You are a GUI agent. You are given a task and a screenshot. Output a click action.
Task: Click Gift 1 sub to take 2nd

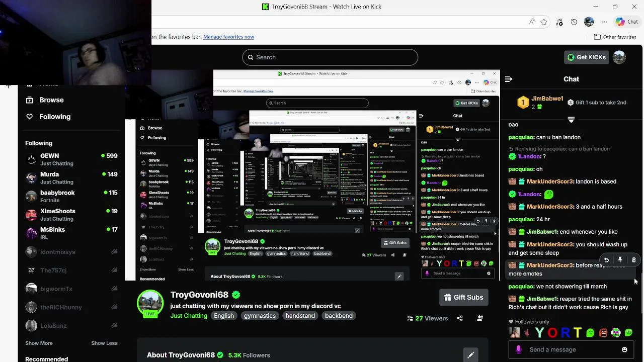[597, 103]
